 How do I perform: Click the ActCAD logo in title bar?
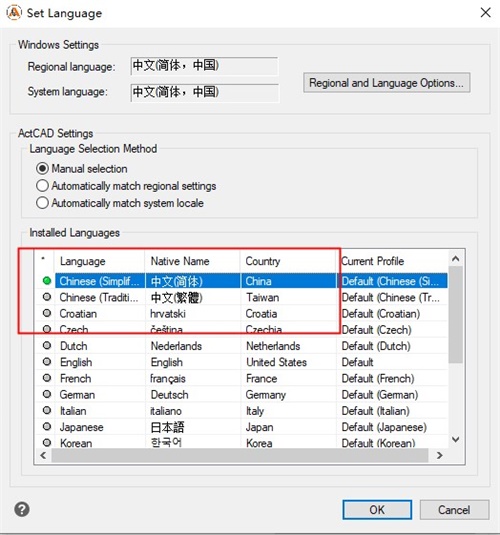[x=14, y=13]
